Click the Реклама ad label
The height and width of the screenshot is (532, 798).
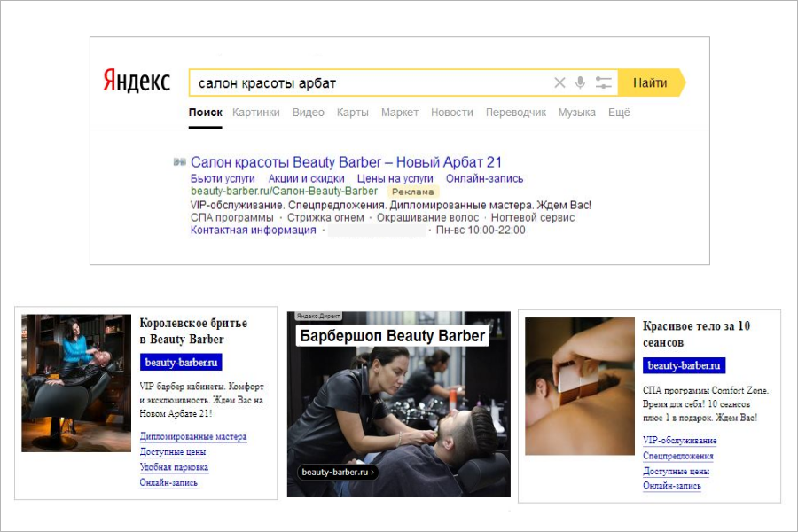(412, 192)
